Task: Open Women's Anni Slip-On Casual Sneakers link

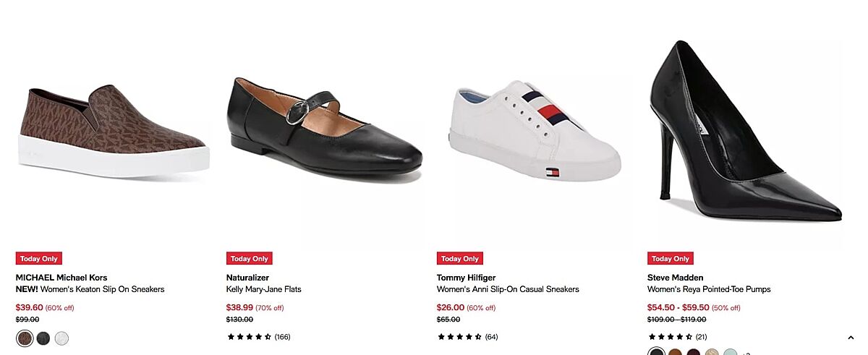Action: [x=508, y=289]
